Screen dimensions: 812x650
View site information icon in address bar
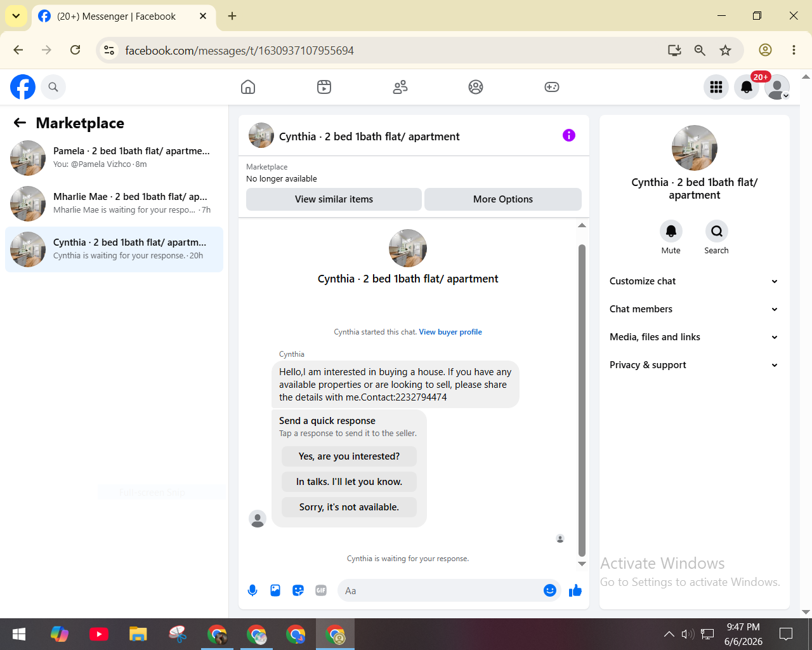109,50
